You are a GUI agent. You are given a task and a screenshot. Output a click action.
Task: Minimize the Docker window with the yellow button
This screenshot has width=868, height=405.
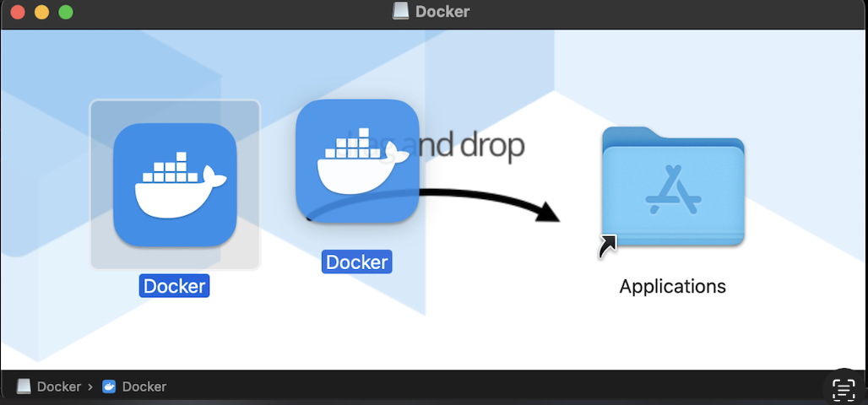pyautogui.click(x=41, y=12)
